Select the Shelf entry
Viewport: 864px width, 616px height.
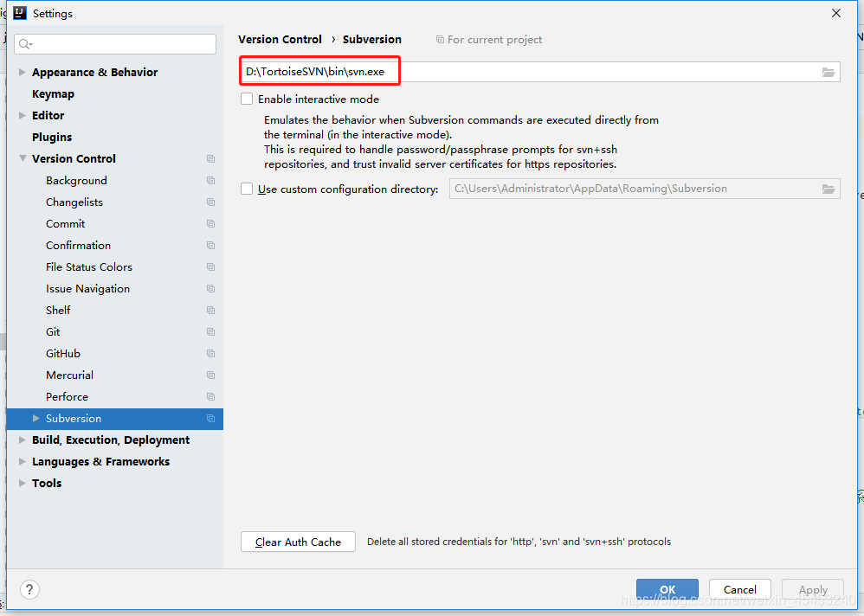click(x=58, y=310)
